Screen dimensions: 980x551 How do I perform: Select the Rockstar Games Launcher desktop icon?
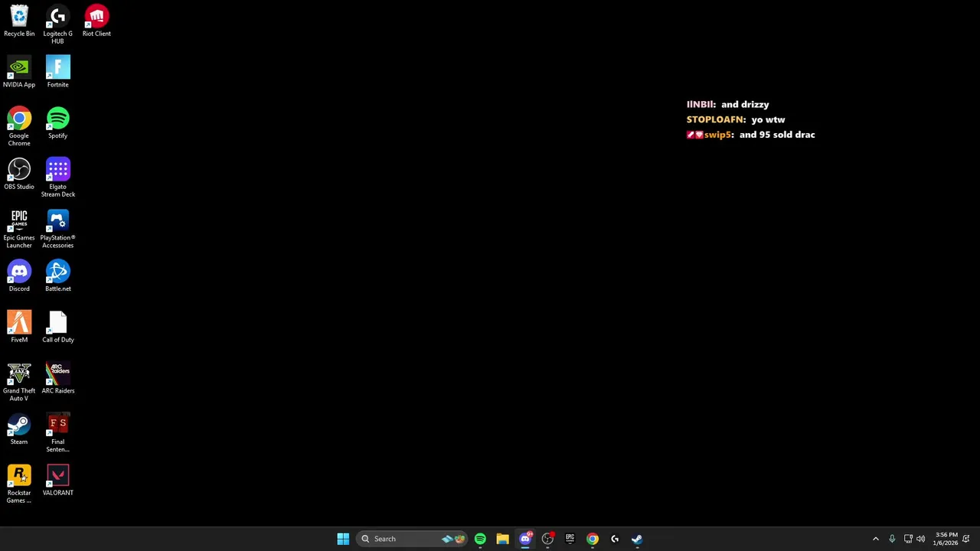point(19,484)
